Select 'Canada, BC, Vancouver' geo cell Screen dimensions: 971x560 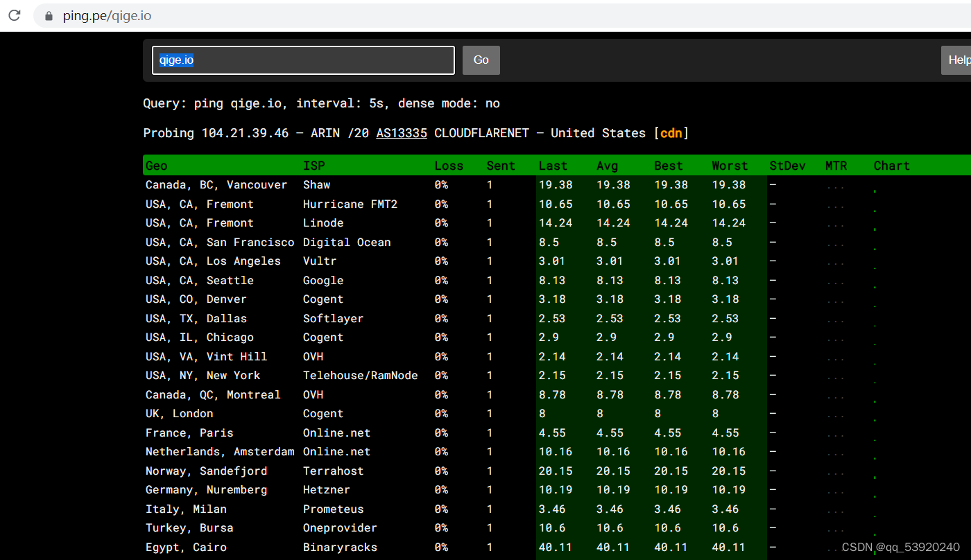tap(216, 185)
